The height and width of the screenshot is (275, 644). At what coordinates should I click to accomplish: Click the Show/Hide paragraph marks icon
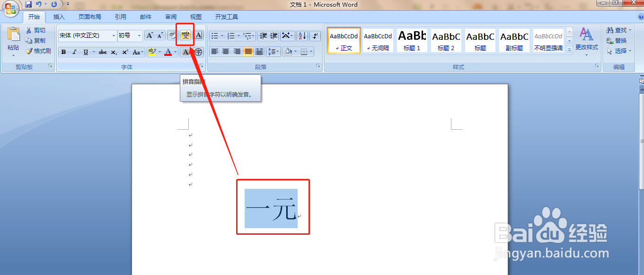tap(315, 35)
